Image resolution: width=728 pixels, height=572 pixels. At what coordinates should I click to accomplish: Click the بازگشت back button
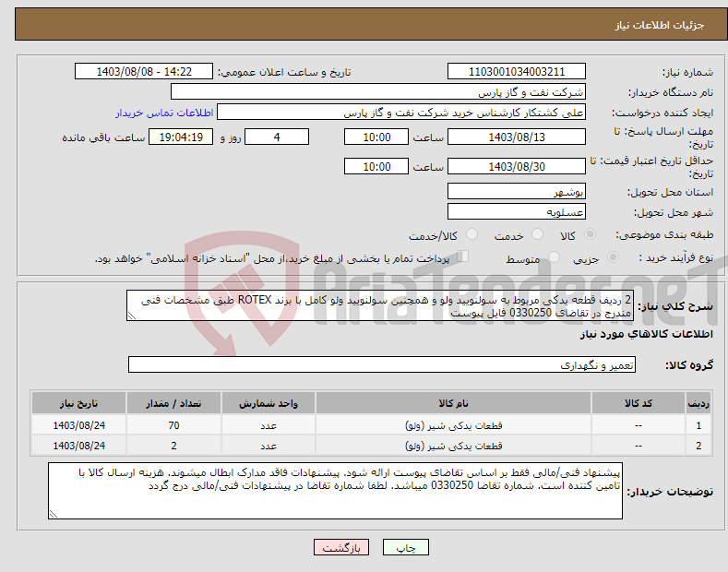(x=341, y=547)
